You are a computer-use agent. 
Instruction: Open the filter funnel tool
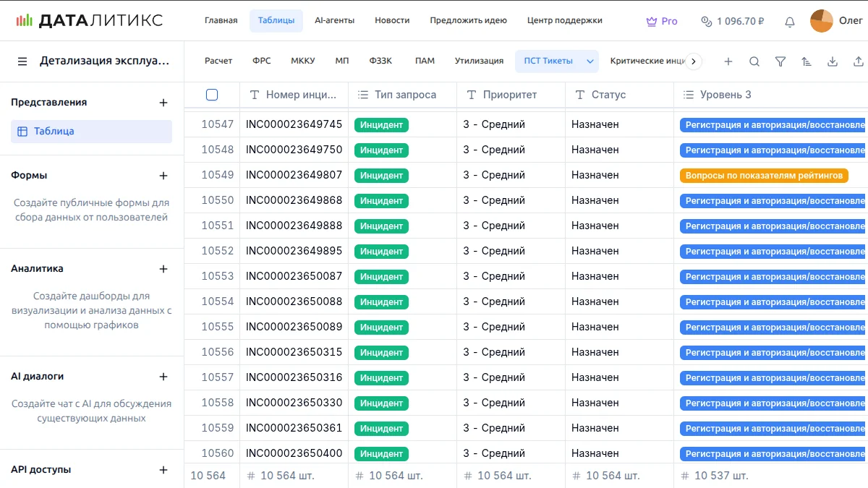pos(780,62)
